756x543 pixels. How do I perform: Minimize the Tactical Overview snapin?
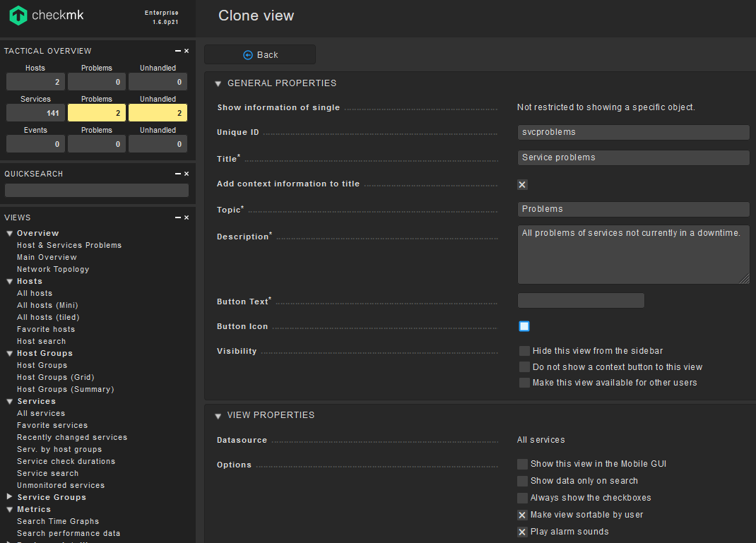tap(178, 51)
